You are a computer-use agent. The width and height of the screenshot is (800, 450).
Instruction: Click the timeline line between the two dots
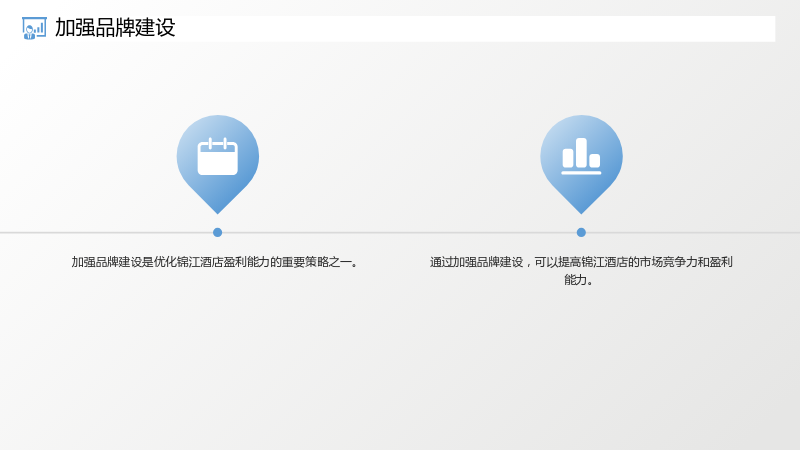click(x=399, y=233)
